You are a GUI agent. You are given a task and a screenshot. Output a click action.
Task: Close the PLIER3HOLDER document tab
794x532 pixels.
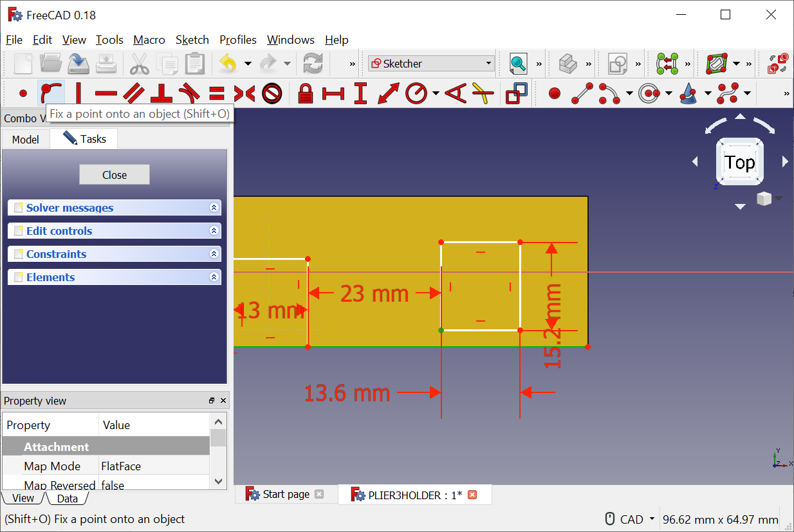pyautogui.click(x=472, y=495)
